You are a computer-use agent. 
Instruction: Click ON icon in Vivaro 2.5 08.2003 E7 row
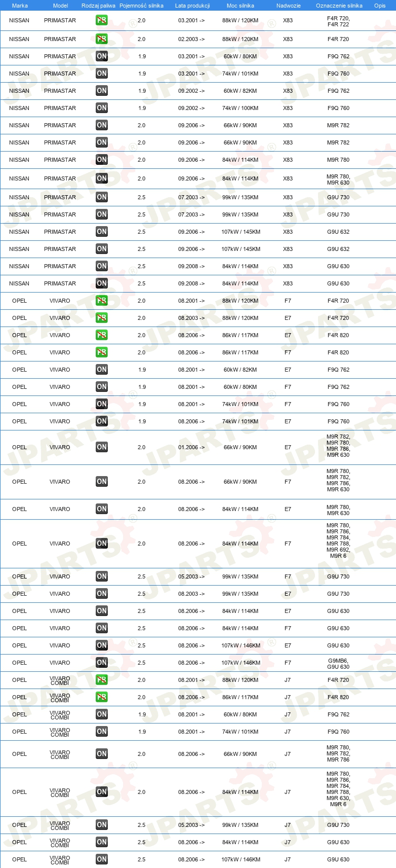[102, 594]
